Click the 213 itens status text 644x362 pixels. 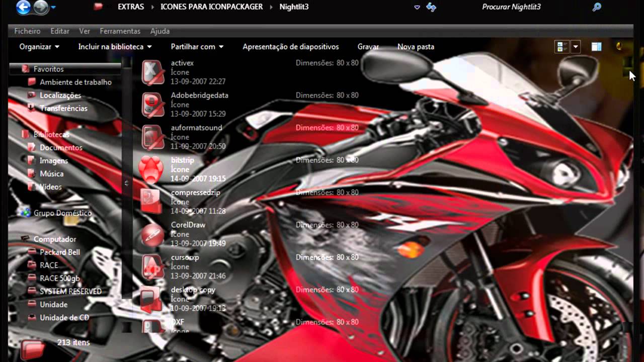coord(73,342)
